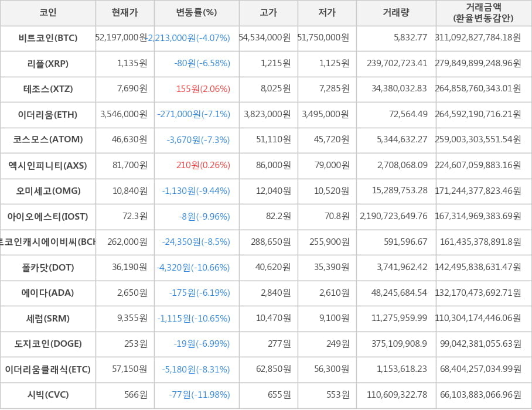This screenshot has height=410, width=532.
Task: Click XTZ current price 7,690원
Action: point(132,88)
